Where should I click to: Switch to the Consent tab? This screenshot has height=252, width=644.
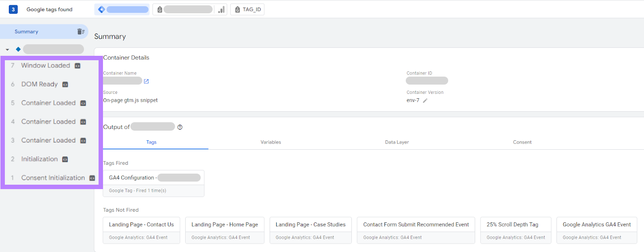tap(522, 142)
